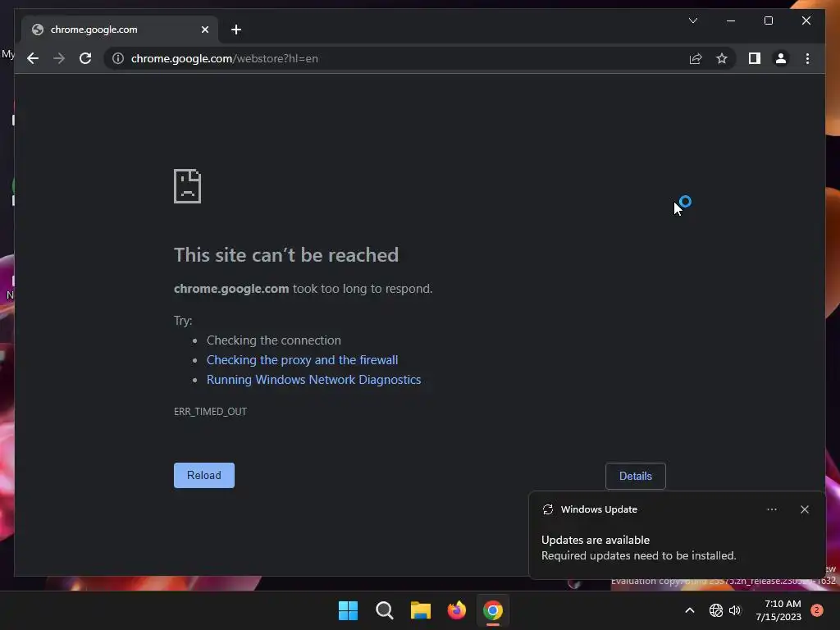
Task: Select the chrome.google.com tab
Action: coord(119,30)
